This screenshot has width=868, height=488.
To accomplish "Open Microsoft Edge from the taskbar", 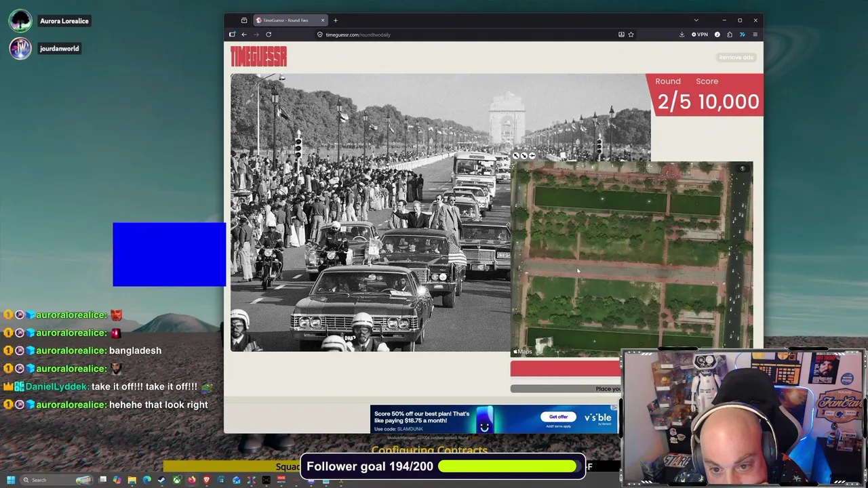I will [x=147, y=480].
